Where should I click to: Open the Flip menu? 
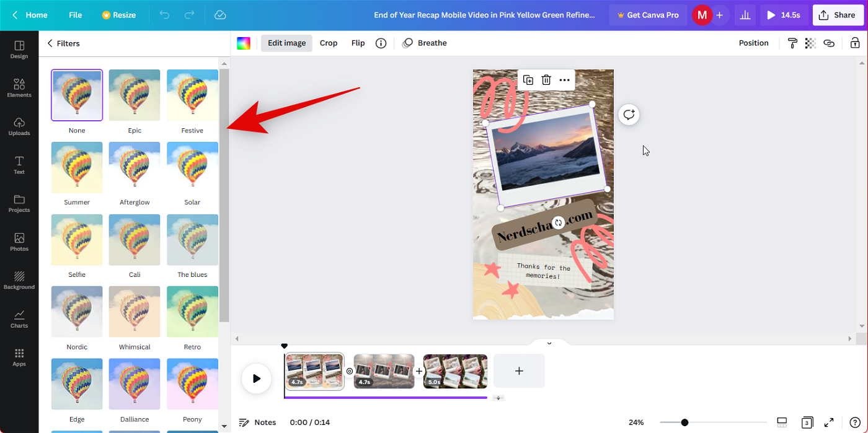[x=358, y=43]
